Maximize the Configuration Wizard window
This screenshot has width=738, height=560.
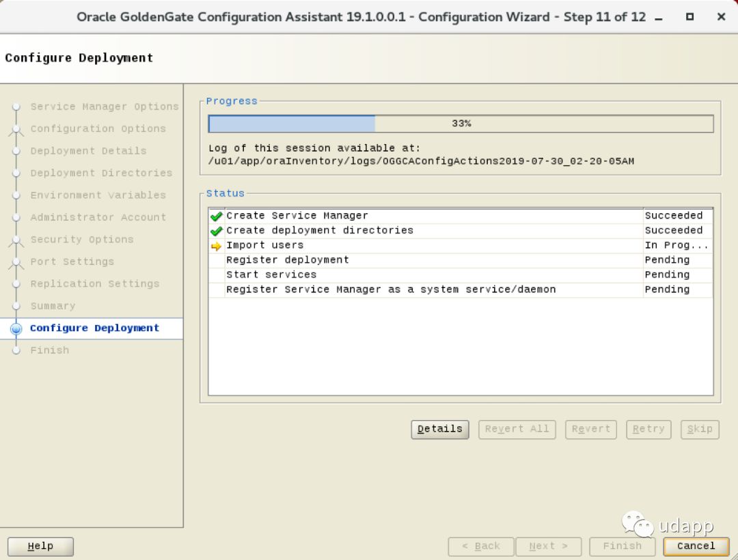click(689, 17)
